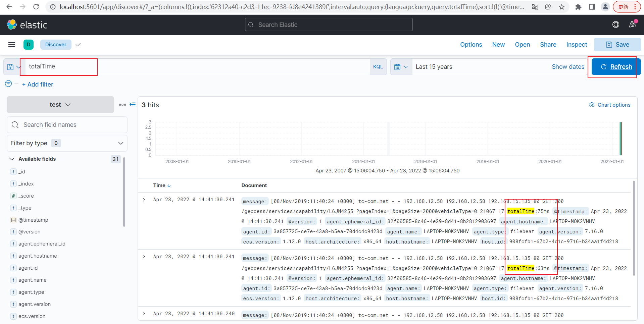Select the agent.hostname field in sidebar
The image size is (644, 324).
pos(38,256)
